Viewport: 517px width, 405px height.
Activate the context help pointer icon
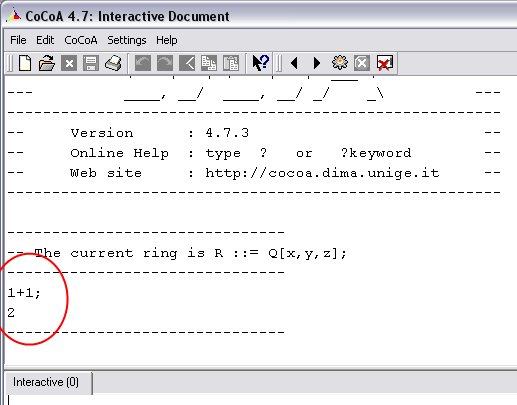[260, 63]
